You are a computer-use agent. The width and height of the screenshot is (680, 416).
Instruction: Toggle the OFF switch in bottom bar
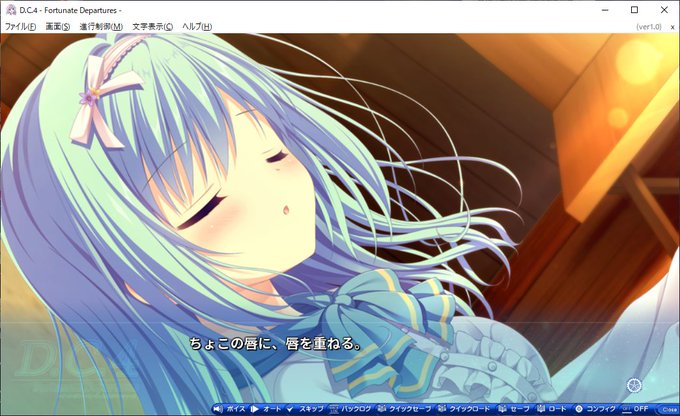click(x=635, y=409)
